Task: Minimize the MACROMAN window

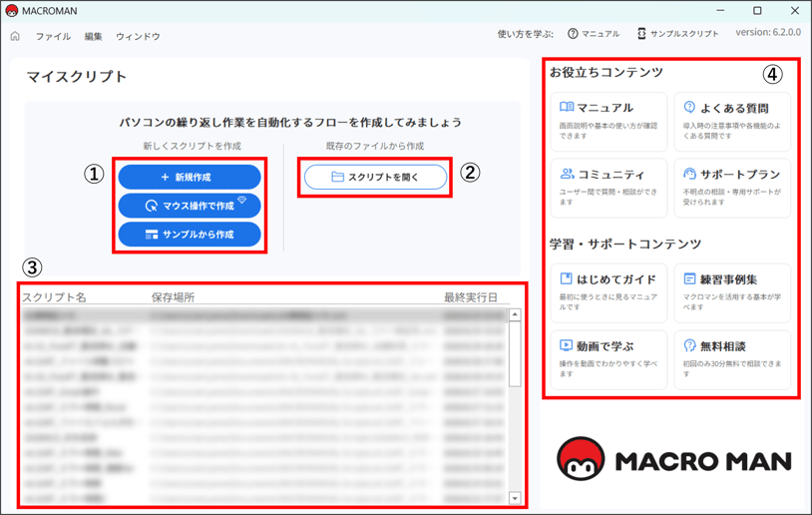Action: click(720, 10)
